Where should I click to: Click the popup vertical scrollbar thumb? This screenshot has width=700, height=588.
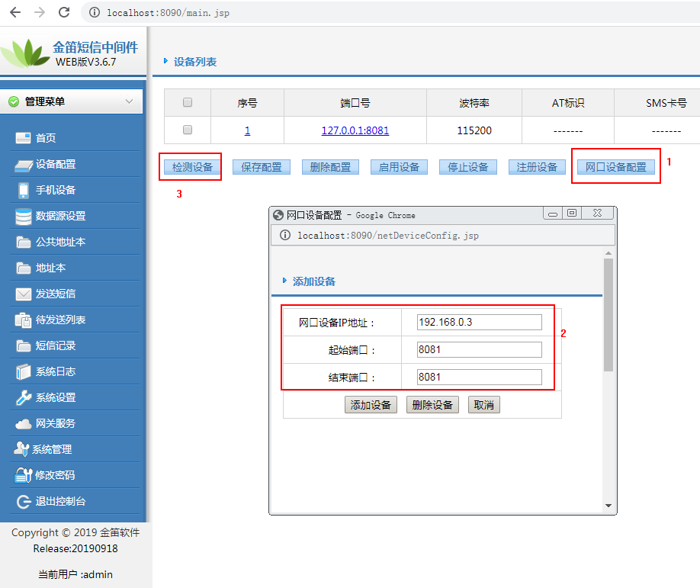click(x=608, y=313)
